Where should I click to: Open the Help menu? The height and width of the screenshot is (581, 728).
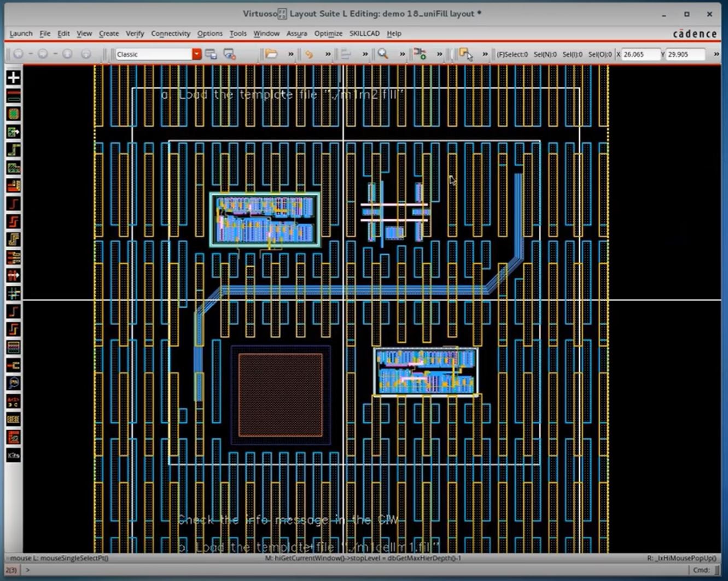coord(394,33)
